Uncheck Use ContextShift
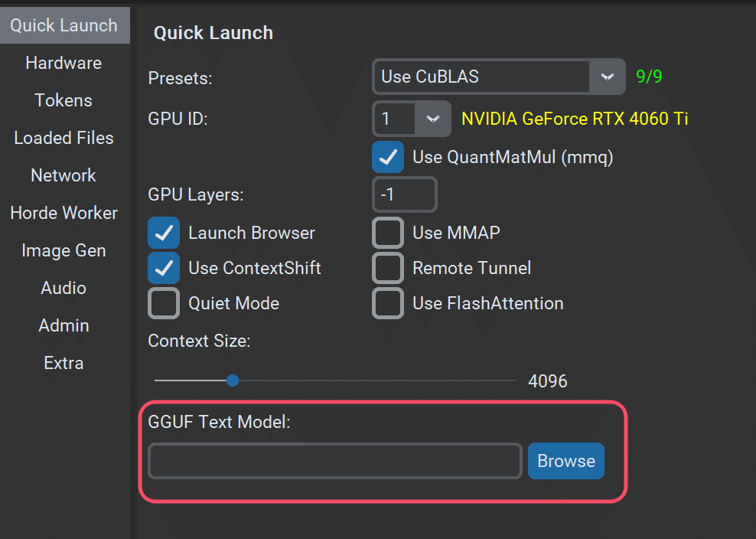 164,268
